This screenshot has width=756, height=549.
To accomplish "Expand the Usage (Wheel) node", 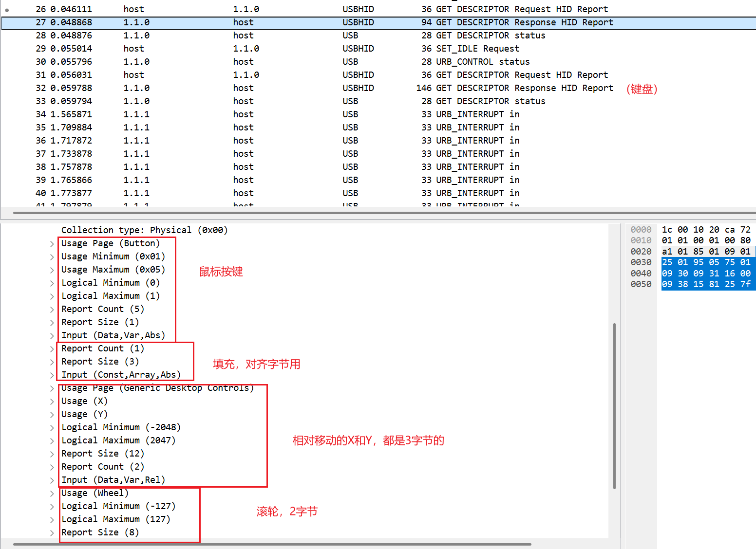I will pyautogui.click(x=52, y=494).
